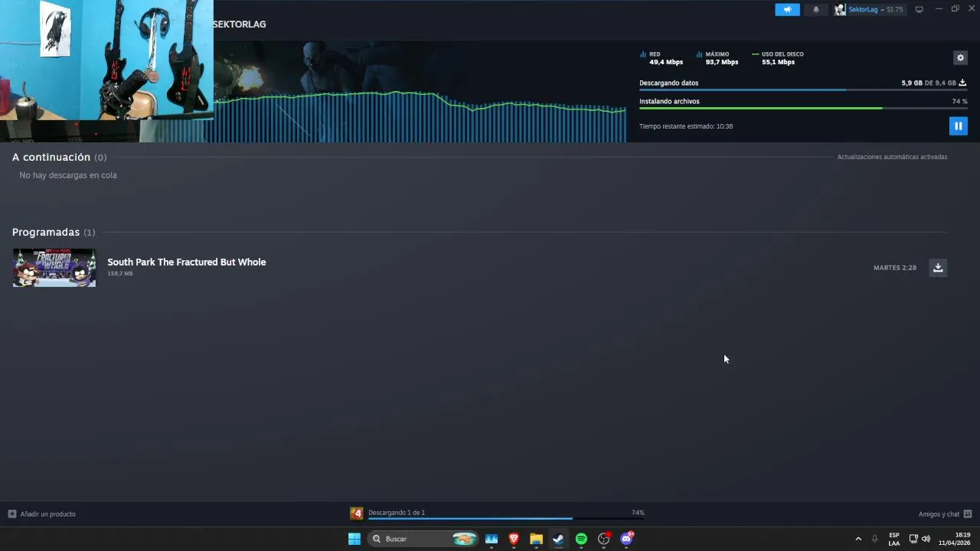Click 'Instalando archivos' progress bar
Screen dimensions: 980x551
pos(803,108)
